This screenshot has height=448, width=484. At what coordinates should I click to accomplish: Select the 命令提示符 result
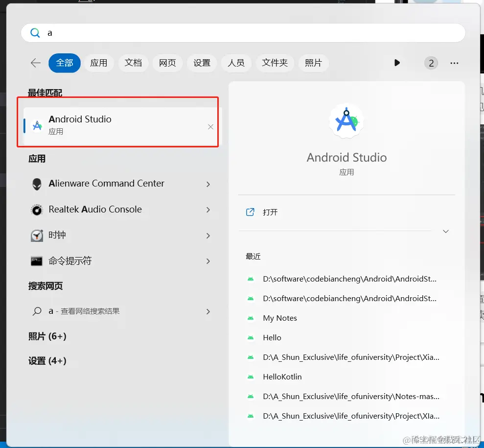(122, 261)
